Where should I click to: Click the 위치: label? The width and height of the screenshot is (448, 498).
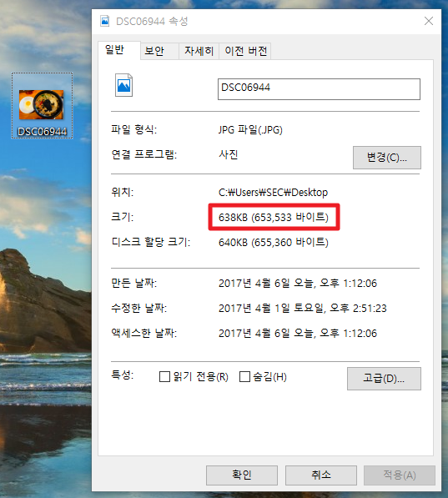point(123,193)
